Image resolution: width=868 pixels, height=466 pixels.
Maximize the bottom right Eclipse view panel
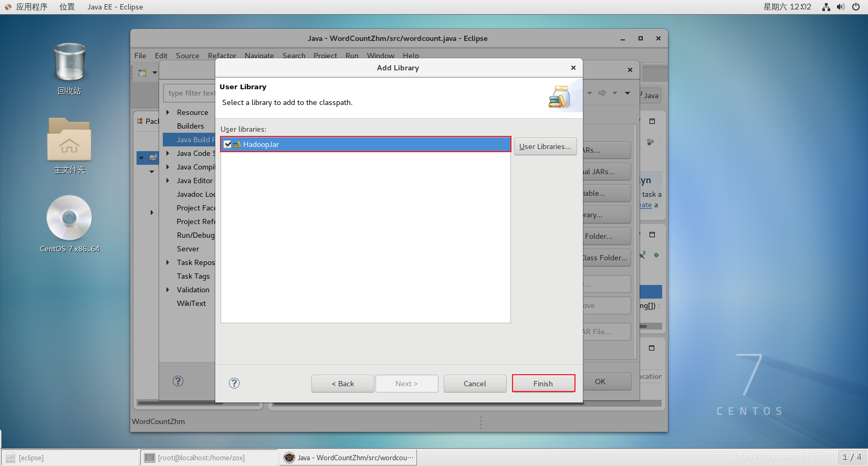coord(652,348)
